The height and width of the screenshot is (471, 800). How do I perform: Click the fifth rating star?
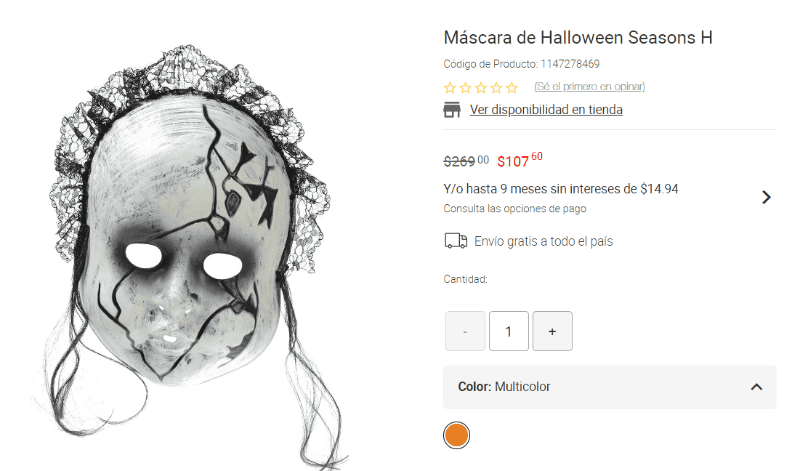512,88
